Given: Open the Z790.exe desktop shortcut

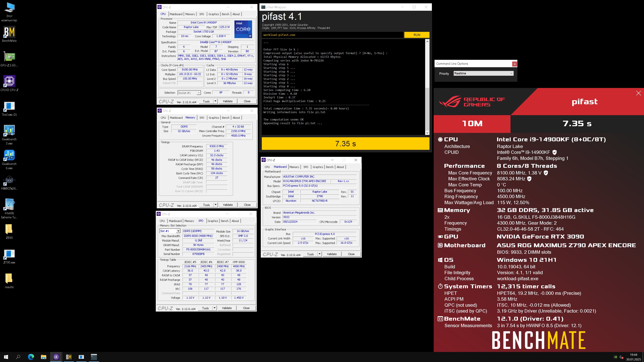Looking at the screenshot, I should [x=9, y=256].
